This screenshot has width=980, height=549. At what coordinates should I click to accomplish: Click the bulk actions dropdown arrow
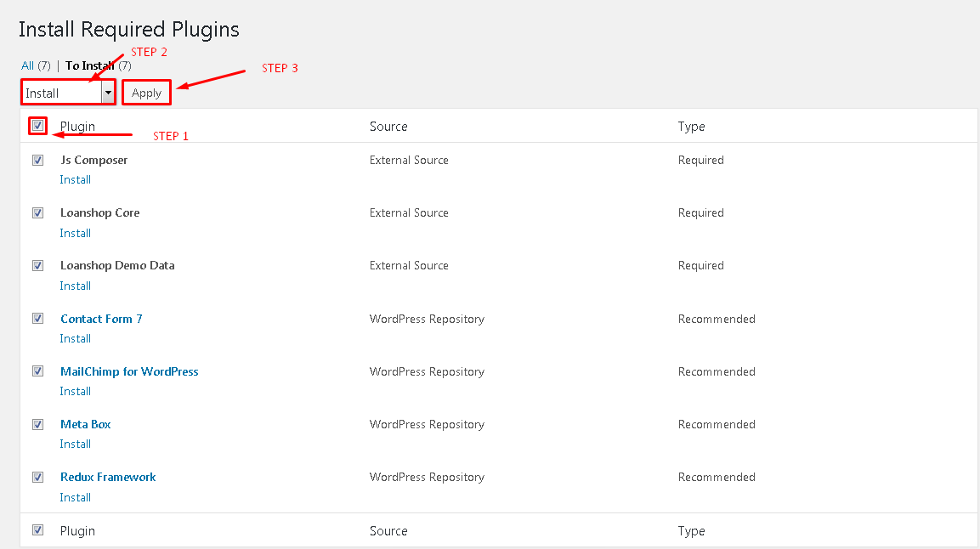point(108,93)
